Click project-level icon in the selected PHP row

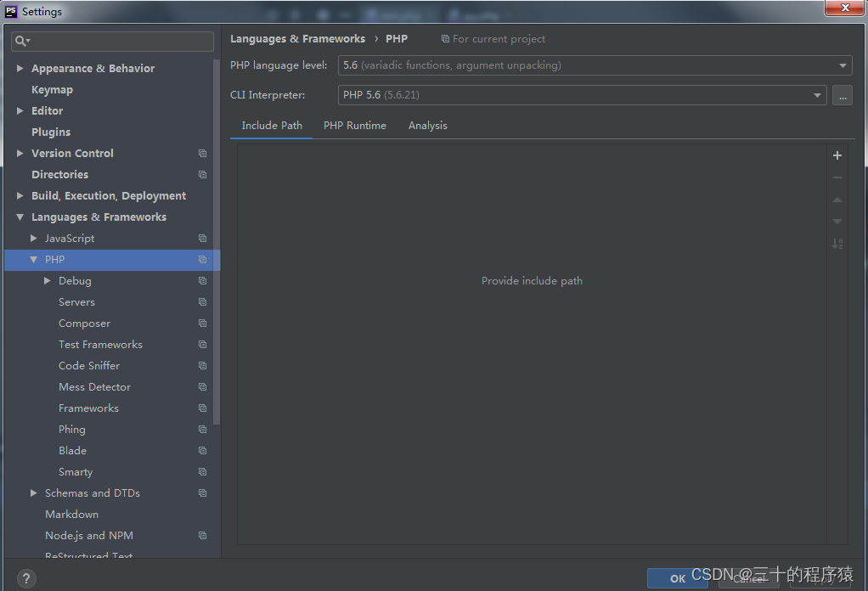pyautogui.click(x=203, y=260)
